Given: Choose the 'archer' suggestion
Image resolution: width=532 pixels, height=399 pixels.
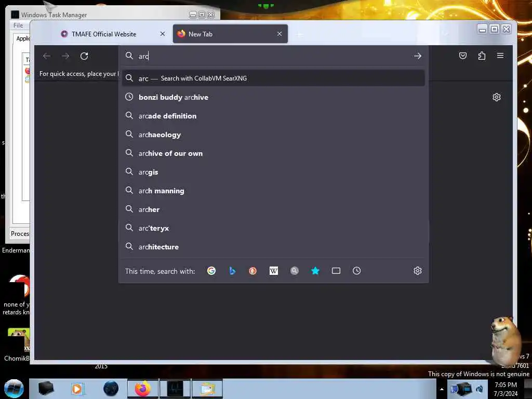Looking at the screenshot, I should pos(273,210).
